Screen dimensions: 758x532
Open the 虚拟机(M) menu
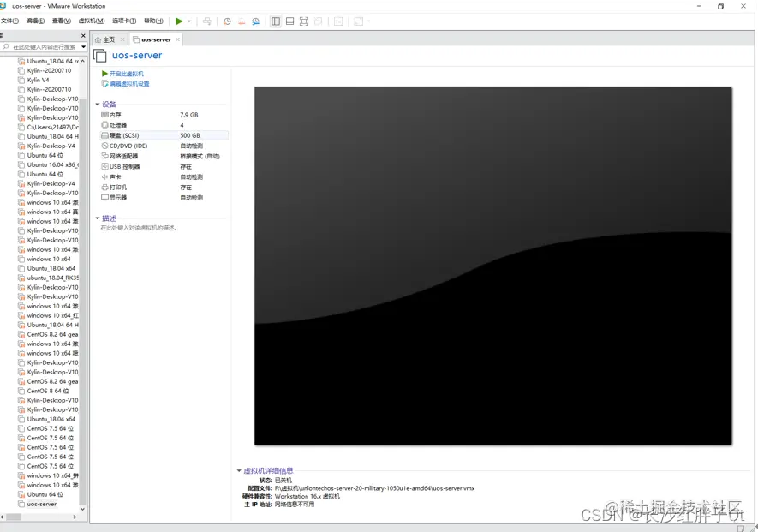coord(92,21)
